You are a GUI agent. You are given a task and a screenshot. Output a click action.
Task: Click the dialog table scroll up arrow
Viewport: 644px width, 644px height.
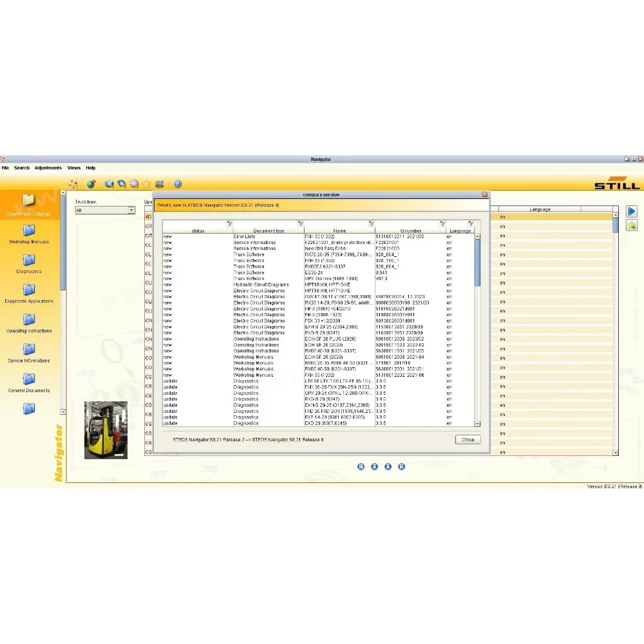[477, 236]
